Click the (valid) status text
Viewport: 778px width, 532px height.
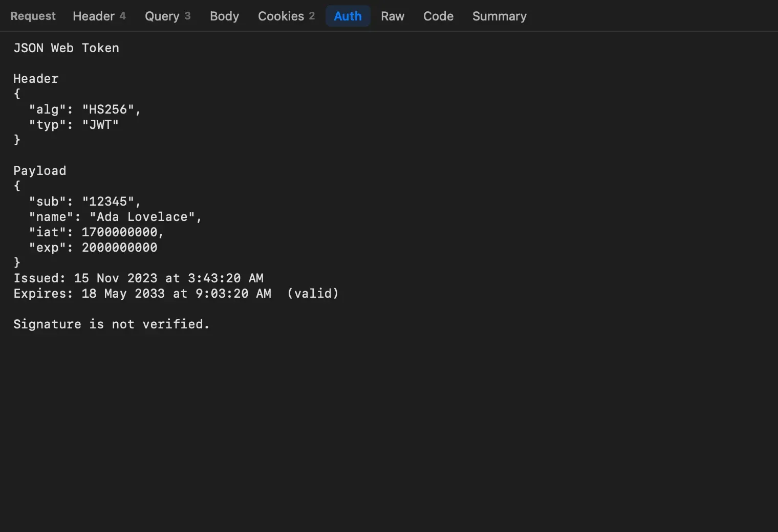(x=313, y=294)
